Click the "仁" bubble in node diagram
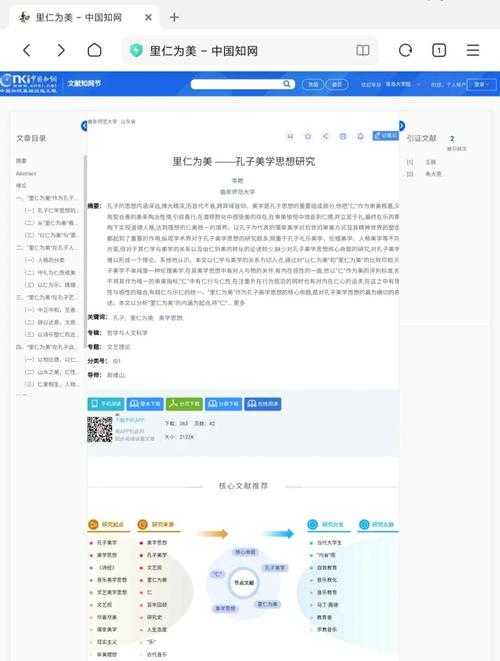Viewport: 500px width, 661px height. pos(218,574)
